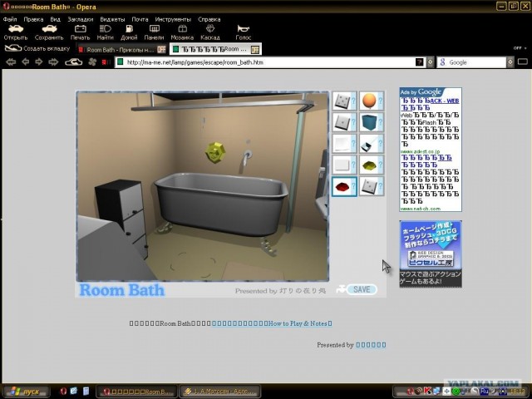Close the Room Bath - Приколы tab with OFF
Viewport: 532px width, 399px height.
[161, 50]
